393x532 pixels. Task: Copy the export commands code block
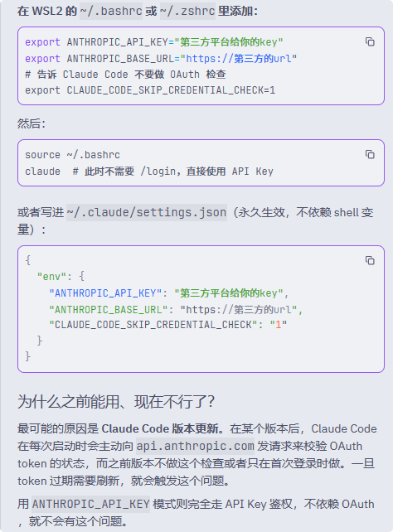370,41
